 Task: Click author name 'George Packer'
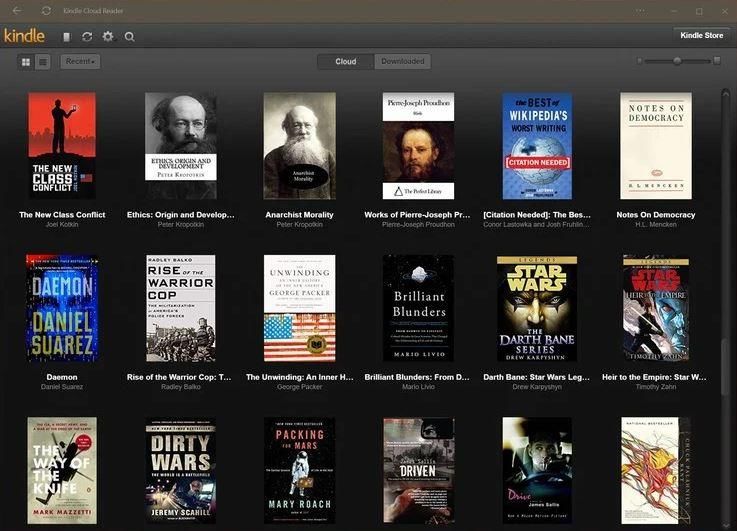tap(299, 387)
